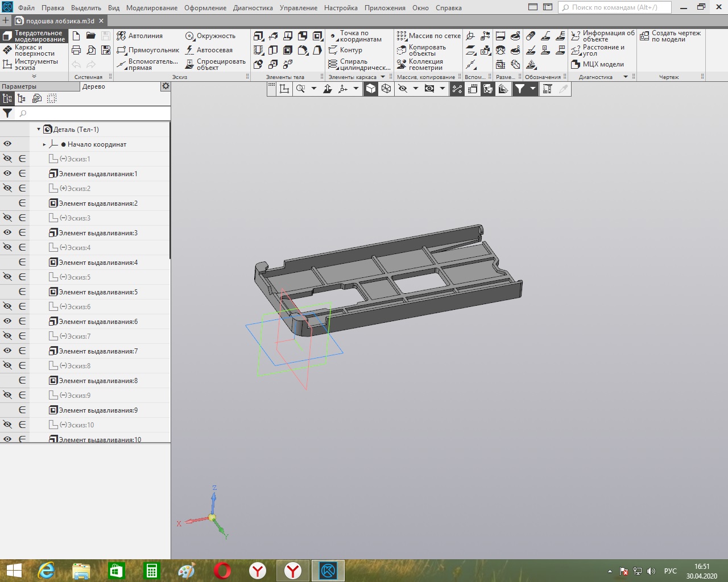
Task: Enable shaded display cube in view toolbar
Action: (371, 89)
